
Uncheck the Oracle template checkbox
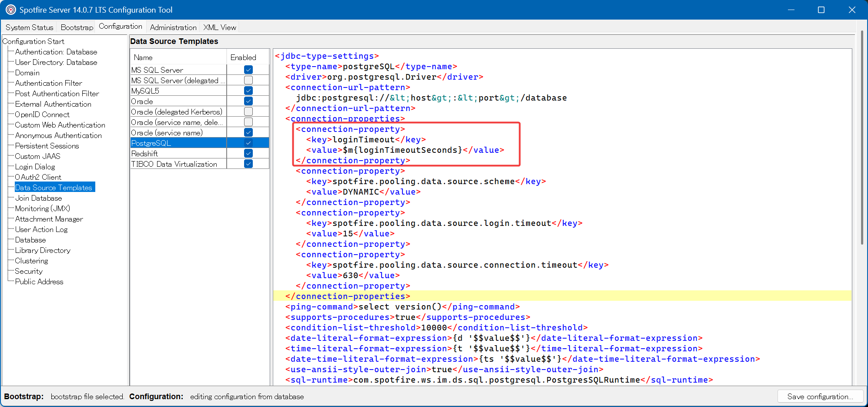click(248, 101)
